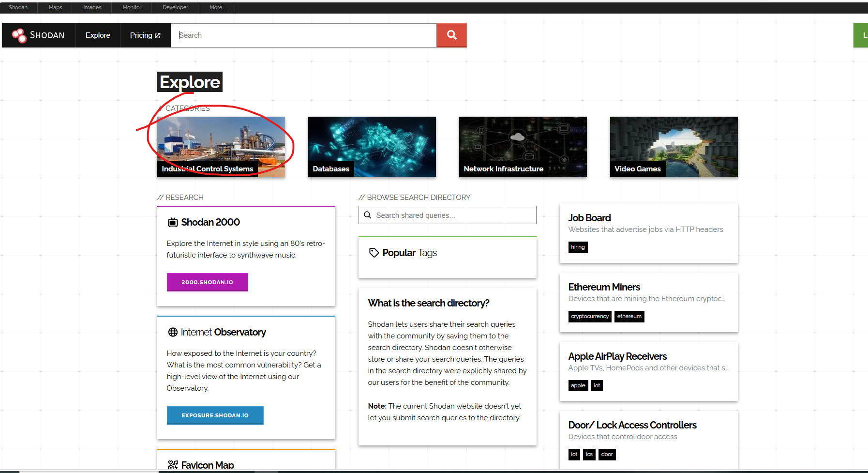The image size is (868, 473).
Task: Click 'Devices that control door access' text
Action: 623,437
